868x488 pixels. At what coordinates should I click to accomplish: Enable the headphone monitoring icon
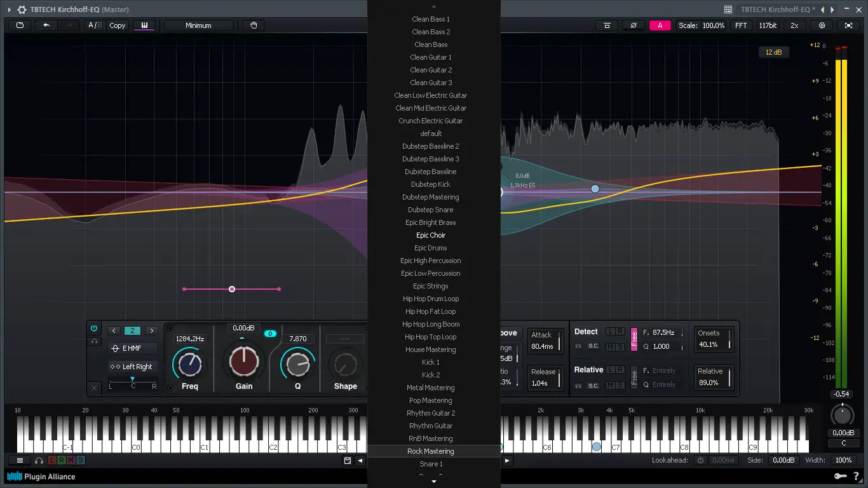[39, 461]
